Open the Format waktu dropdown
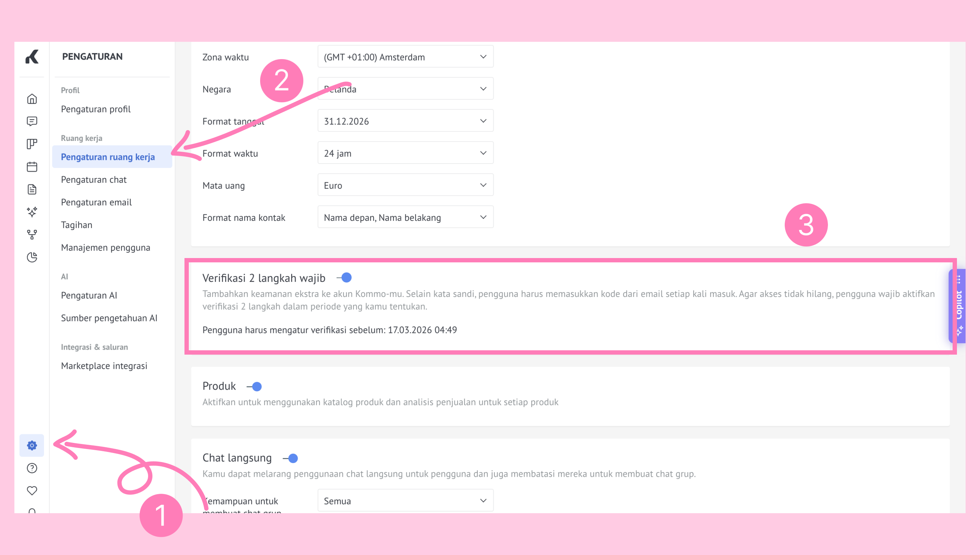Screen dimensions: 980x555 coord(405,153)
